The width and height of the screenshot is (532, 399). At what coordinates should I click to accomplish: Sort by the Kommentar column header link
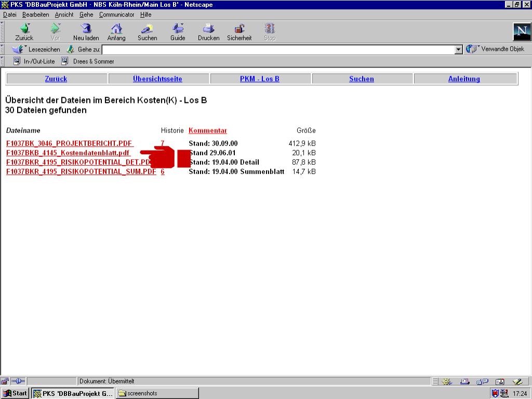coord(208,130)
